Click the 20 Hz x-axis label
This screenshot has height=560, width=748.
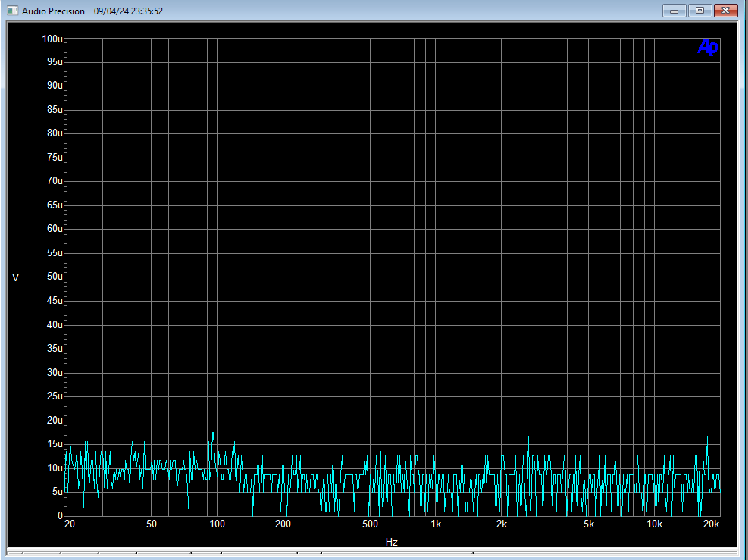coord(70,524)
